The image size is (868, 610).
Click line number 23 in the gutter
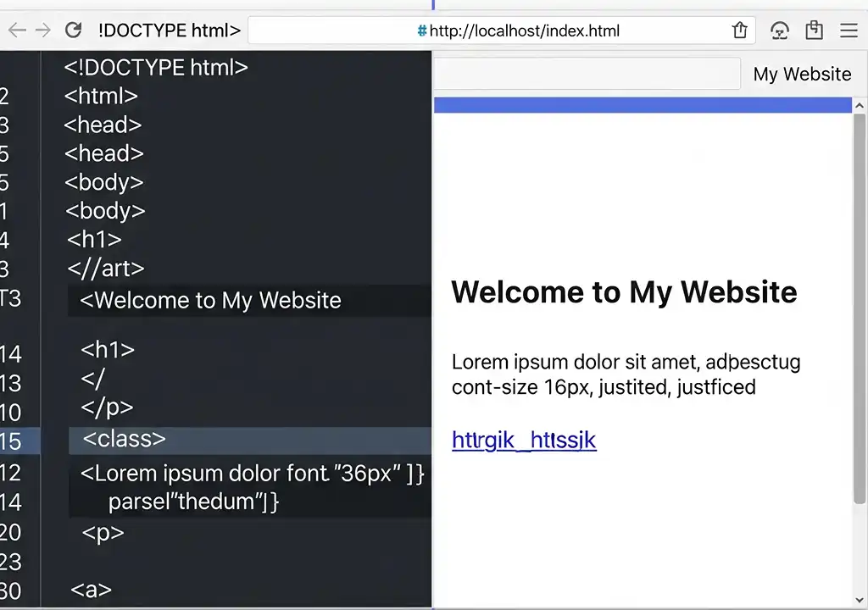pos(10,562)
